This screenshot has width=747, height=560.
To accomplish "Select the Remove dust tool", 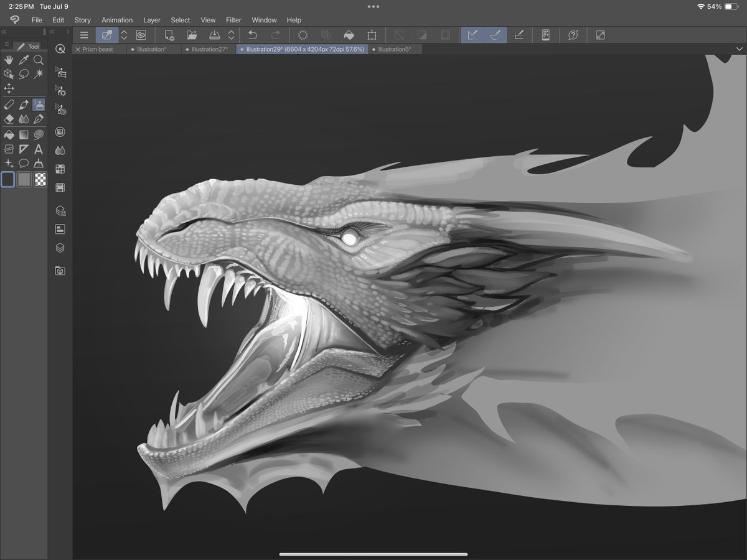I will click(x=39, y=163).
